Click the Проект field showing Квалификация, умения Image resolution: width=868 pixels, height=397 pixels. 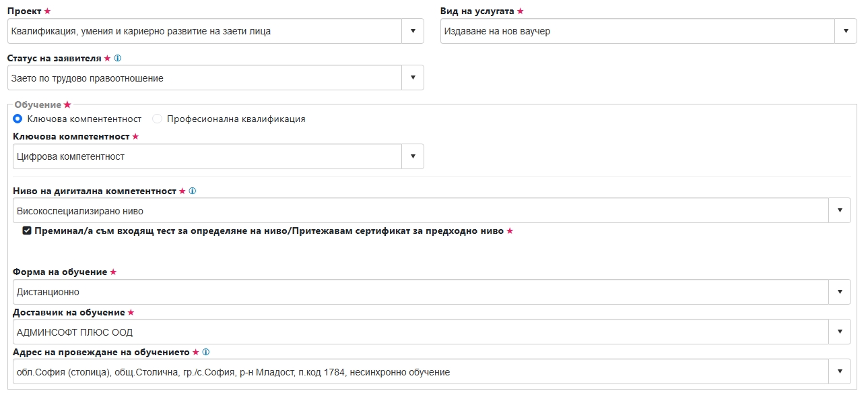[215, 31]
